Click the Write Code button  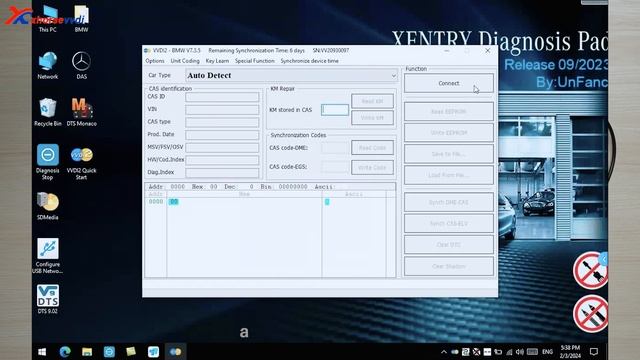tap(372, 167)
